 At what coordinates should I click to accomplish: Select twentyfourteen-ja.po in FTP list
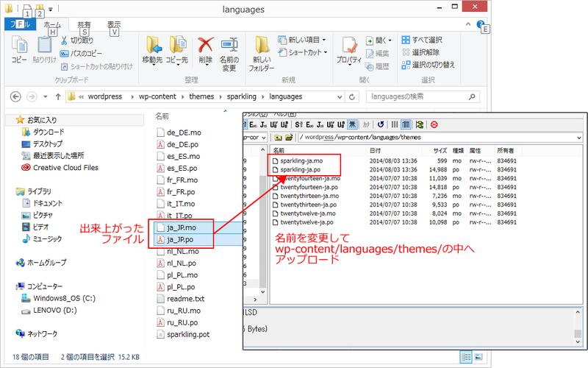(306, 187)
